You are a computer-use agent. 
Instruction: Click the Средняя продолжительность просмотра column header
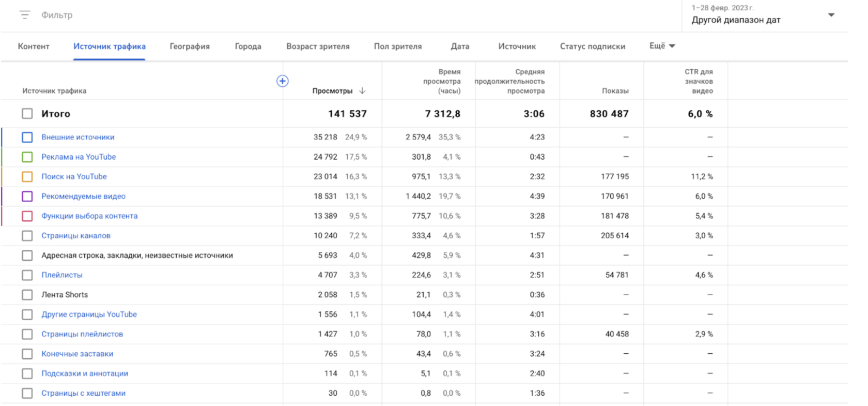coord(510,81)
